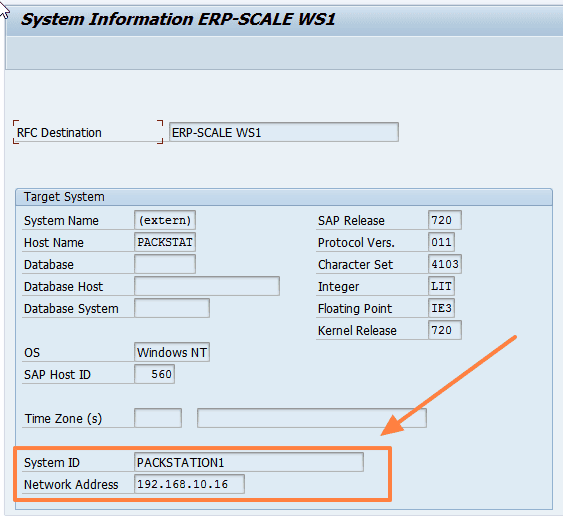Select the System ID field PACKSTATION1

248,462
